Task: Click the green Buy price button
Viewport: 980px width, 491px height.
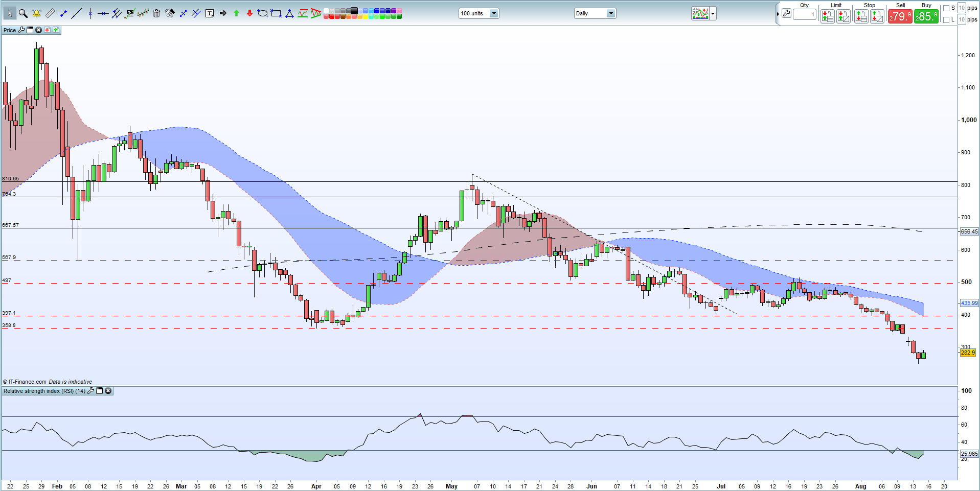Action: tap(926, 16)
